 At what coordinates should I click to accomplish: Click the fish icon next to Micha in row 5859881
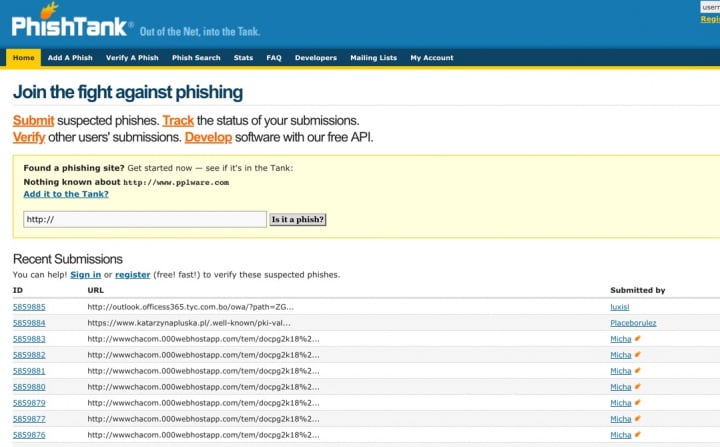pos(637,371)
